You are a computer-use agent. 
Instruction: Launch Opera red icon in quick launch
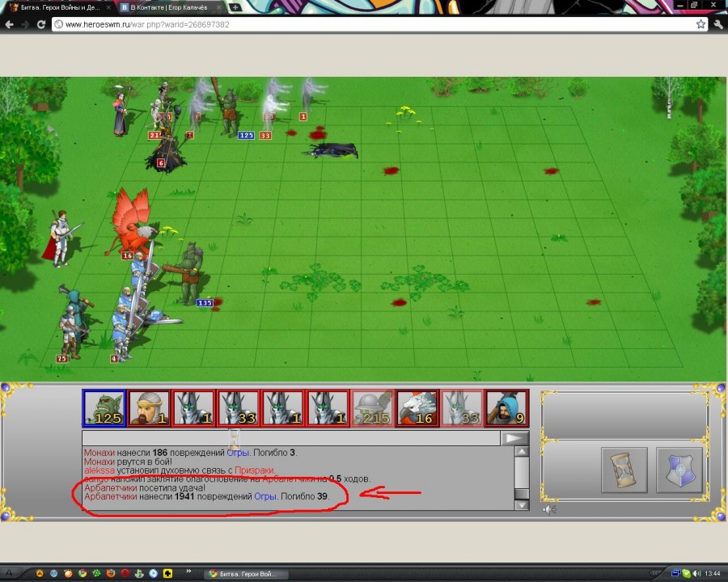tap(125, 573)
